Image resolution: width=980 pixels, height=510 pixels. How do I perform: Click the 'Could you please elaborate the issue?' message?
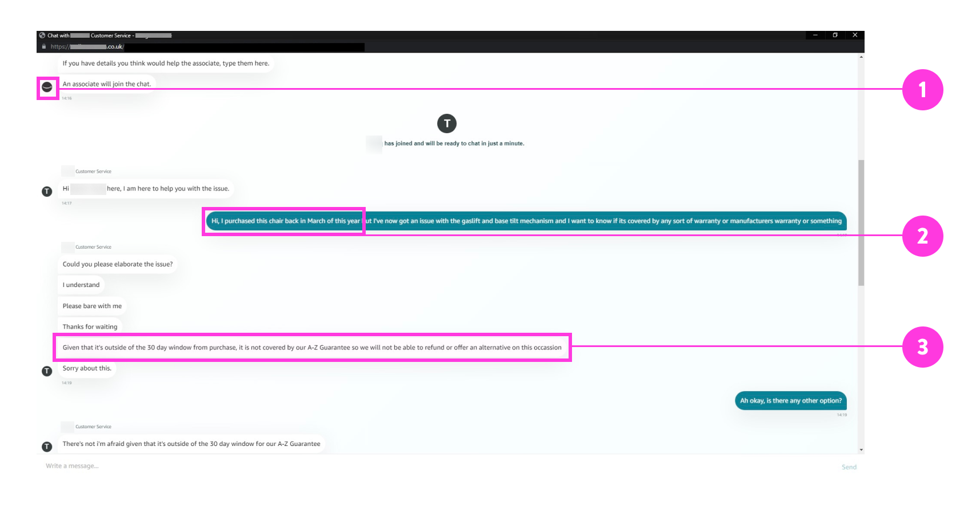[x=118, y=264]
